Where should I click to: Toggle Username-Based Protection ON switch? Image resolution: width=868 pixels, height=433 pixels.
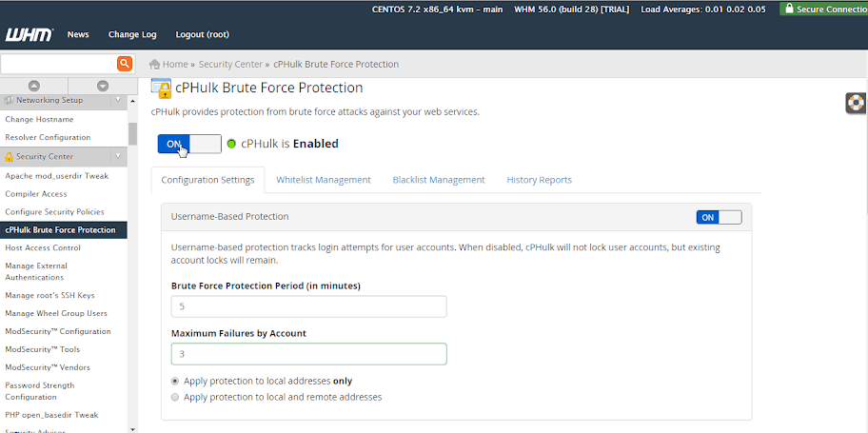[719, 217]
